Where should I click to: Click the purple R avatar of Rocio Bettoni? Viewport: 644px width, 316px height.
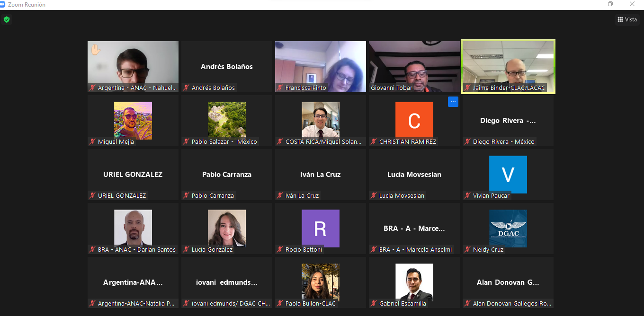pyautogui.click(x=320, y=228)
